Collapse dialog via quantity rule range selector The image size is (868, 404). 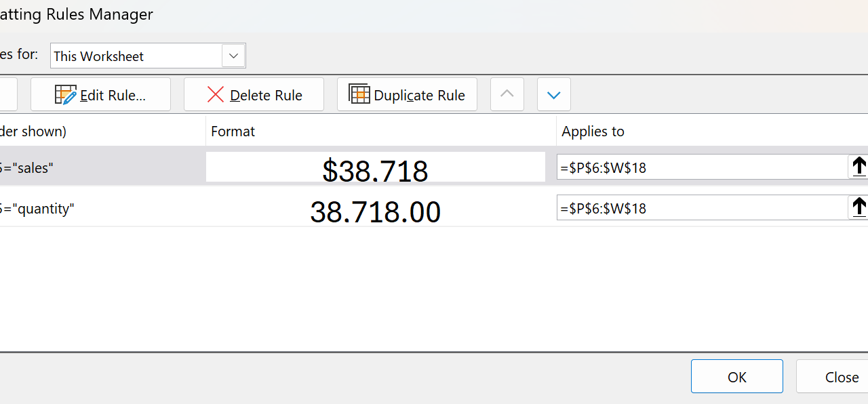point(859,207)
